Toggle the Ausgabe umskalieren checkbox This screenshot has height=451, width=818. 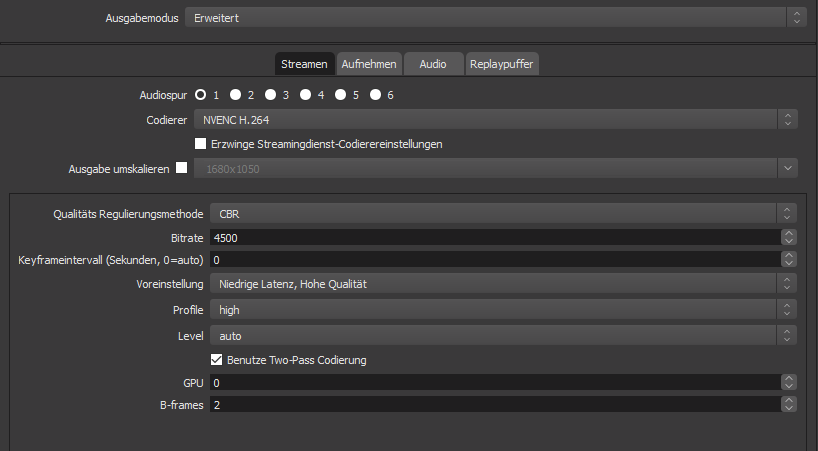pos(181,168)
